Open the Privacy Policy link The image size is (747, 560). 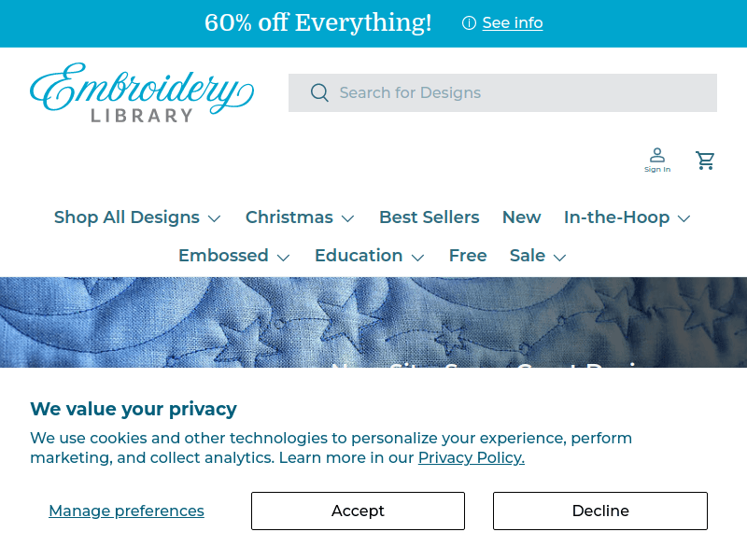(471, 457)
